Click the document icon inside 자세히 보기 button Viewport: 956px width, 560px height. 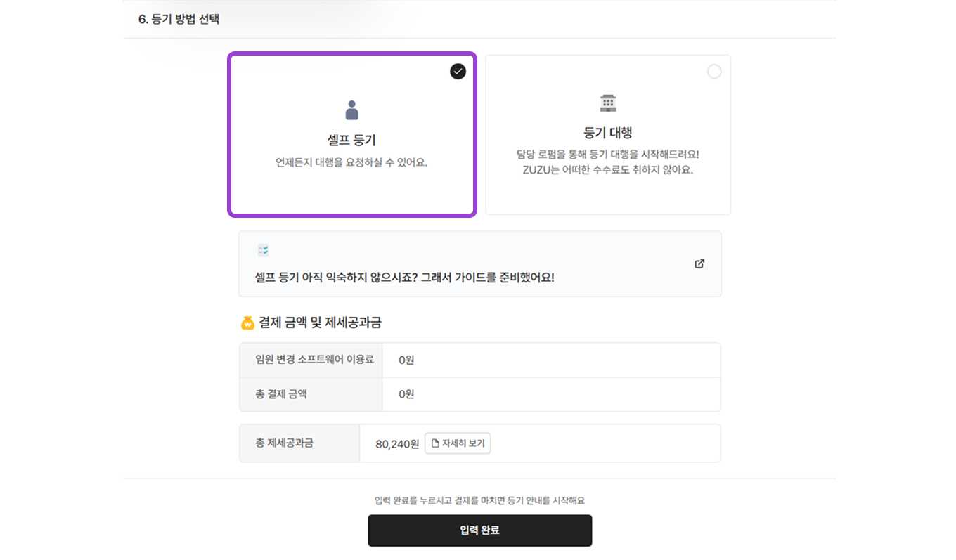434,443
